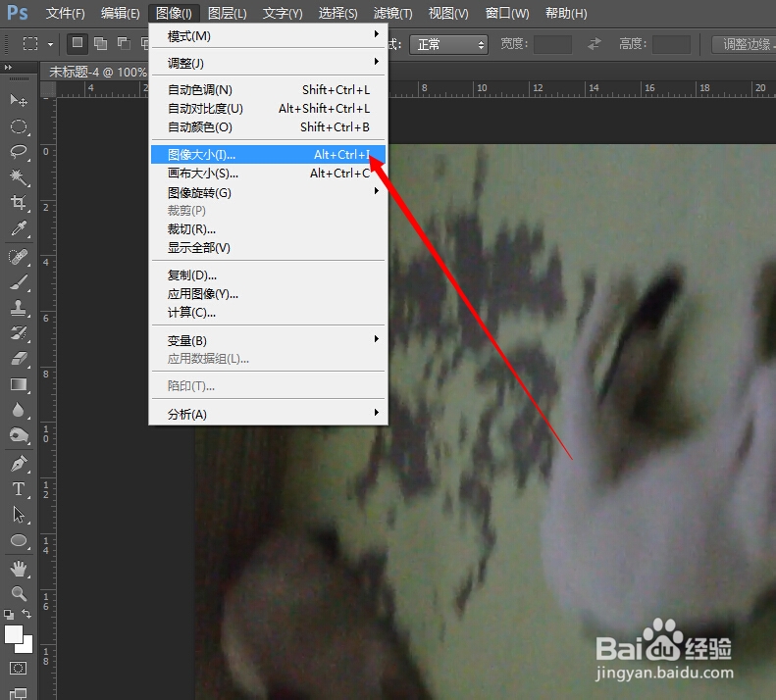This screenshot has width=776, height=700.
Task: Expand the 分析(A) submenu
Action: click(268, 414)
